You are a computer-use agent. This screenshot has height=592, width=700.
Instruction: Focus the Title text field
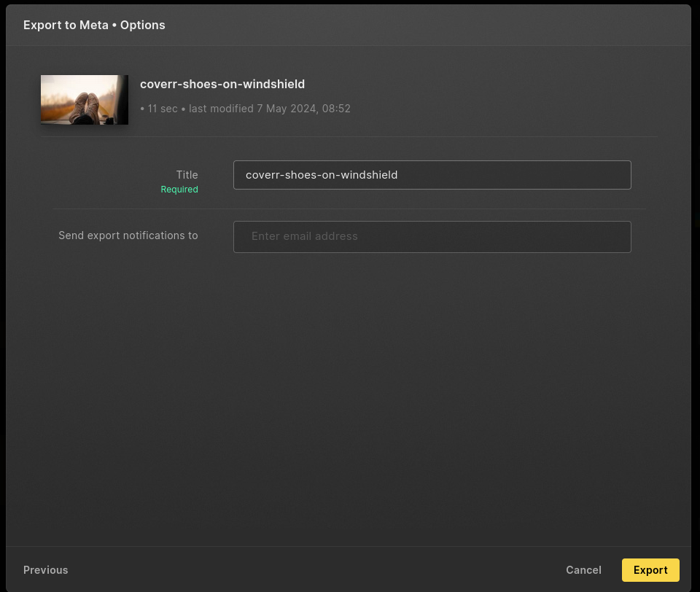coord(432,175)
